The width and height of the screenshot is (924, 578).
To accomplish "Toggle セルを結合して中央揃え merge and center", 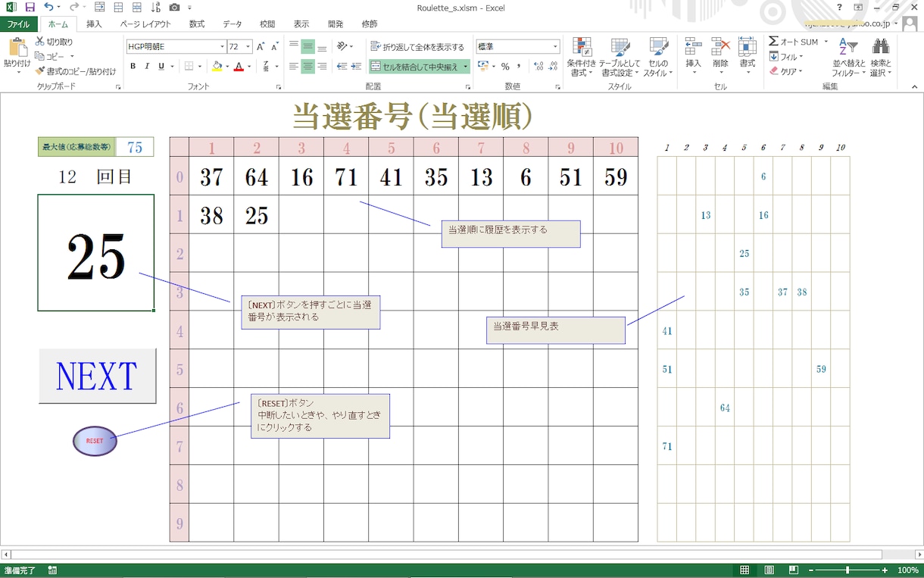I will (x=419, y=67).
